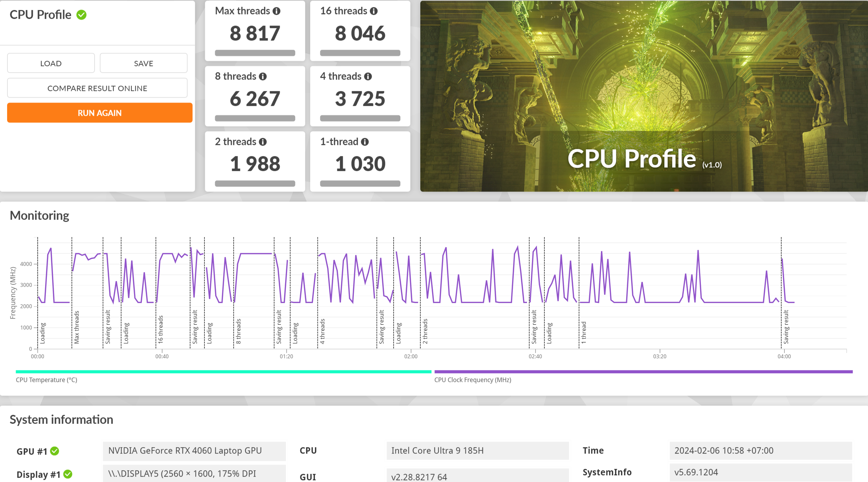This screenshot has width=868, height=482.
Task: Click the 4 threads info icon
Action: tap(368, 77)
